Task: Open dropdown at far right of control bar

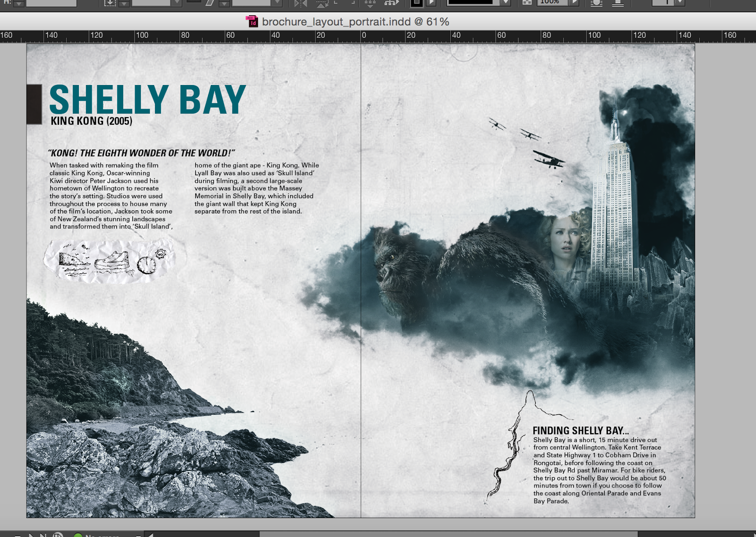Action: pos(679,2)
